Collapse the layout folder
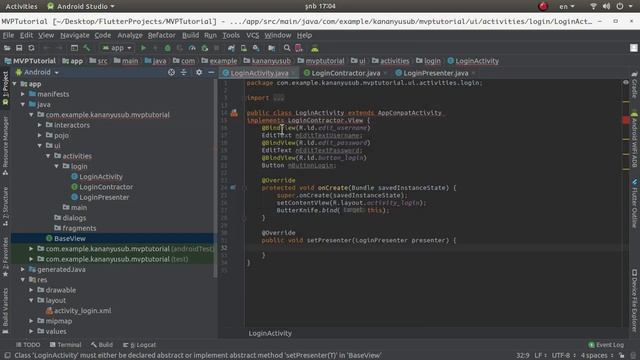This screenshot has height=360, width=640. pyautogui.click(x=31, y=300)
